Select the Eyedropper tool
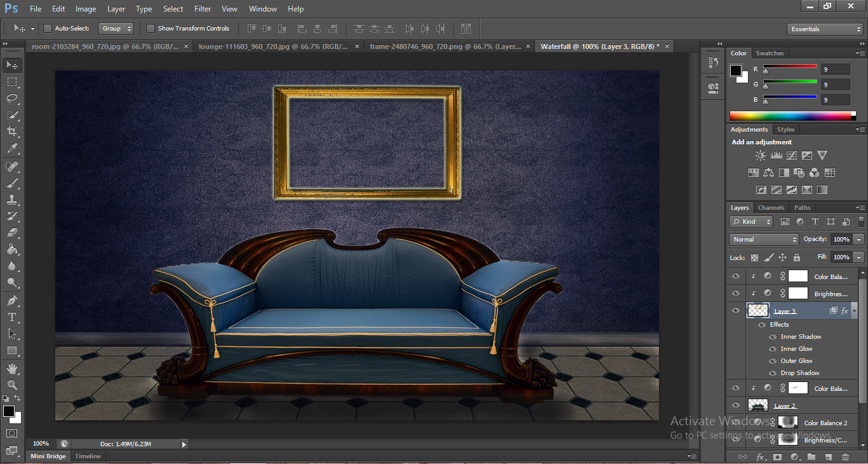Image resolution: width=868 pixels, height=464 pixels. 12,149
